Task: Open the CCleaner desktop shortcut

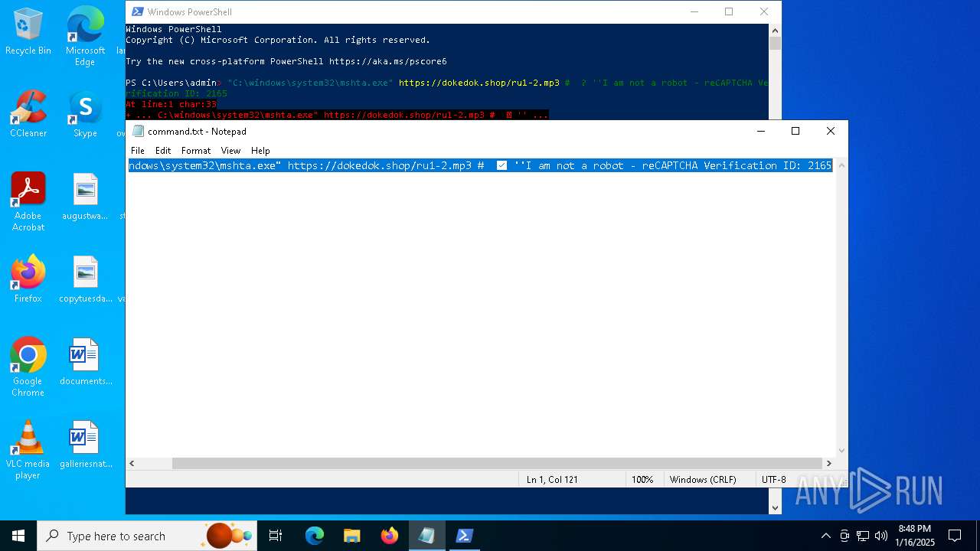Action: click(28, 114)
